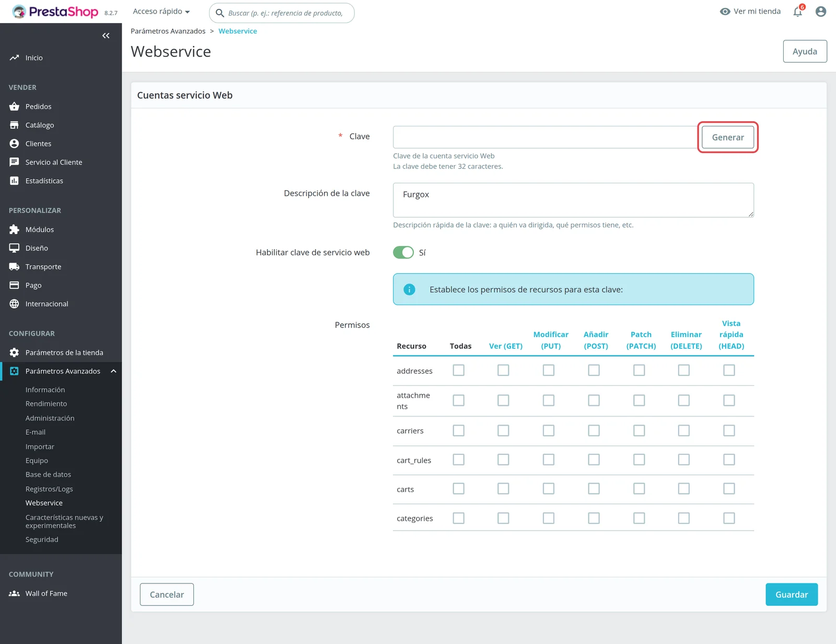Click the Cancelar button
This screenshot has height=644, width=836.
[167, 594]
